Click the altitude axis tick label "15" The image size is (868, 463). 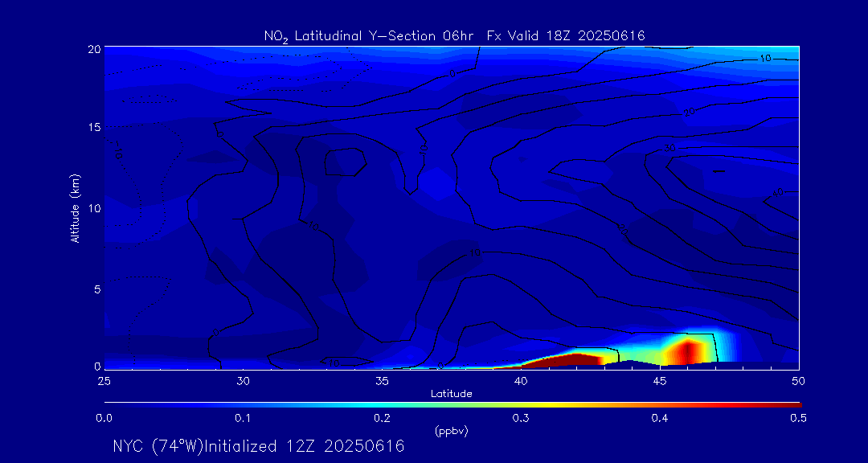pyautogui.click(x=95, y=127)
